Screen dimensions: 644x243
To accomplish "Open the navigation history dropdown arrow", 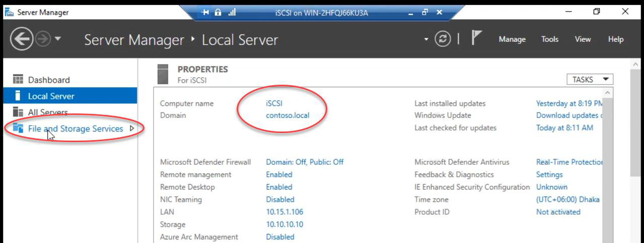I will coord(57,39).
